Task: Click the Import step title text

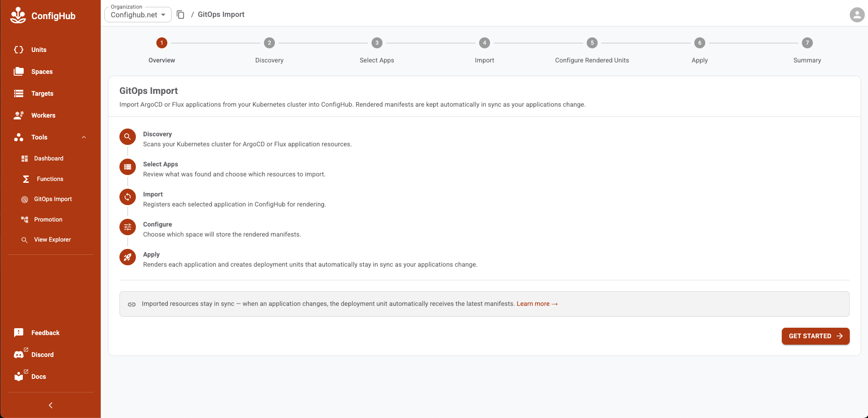Action: click(x=153, y=194)
